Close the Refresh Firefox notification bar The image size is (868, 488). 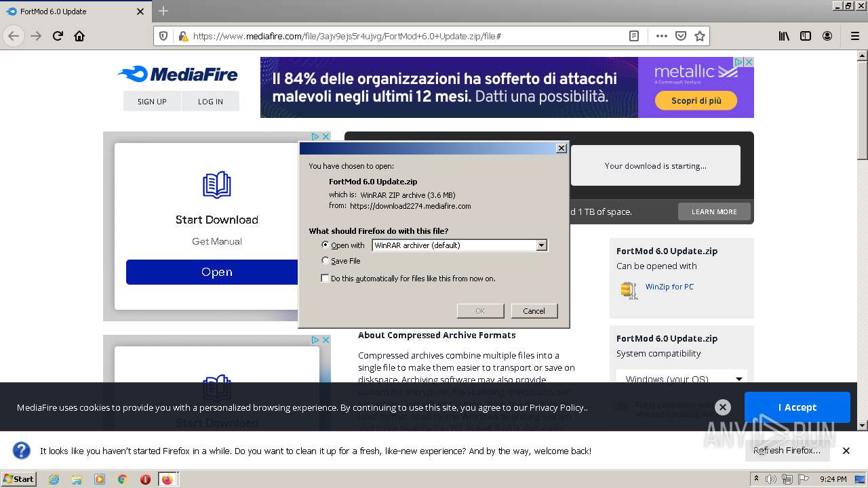pos(846,450)
